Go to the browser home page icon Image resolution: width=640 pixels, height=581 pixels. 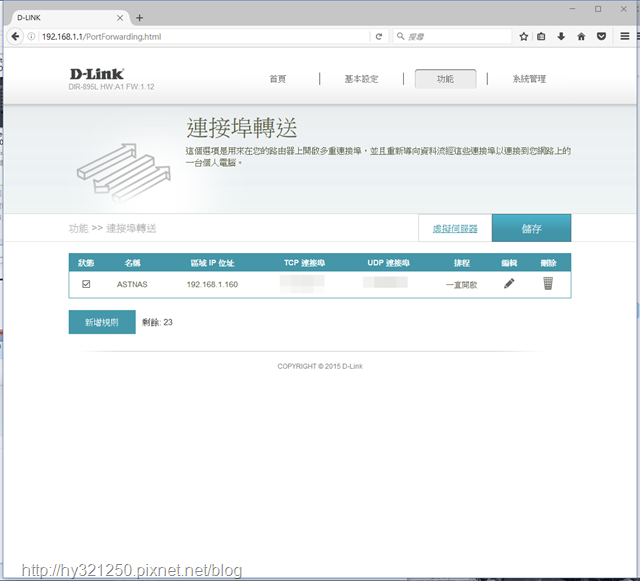coord(581,36)
